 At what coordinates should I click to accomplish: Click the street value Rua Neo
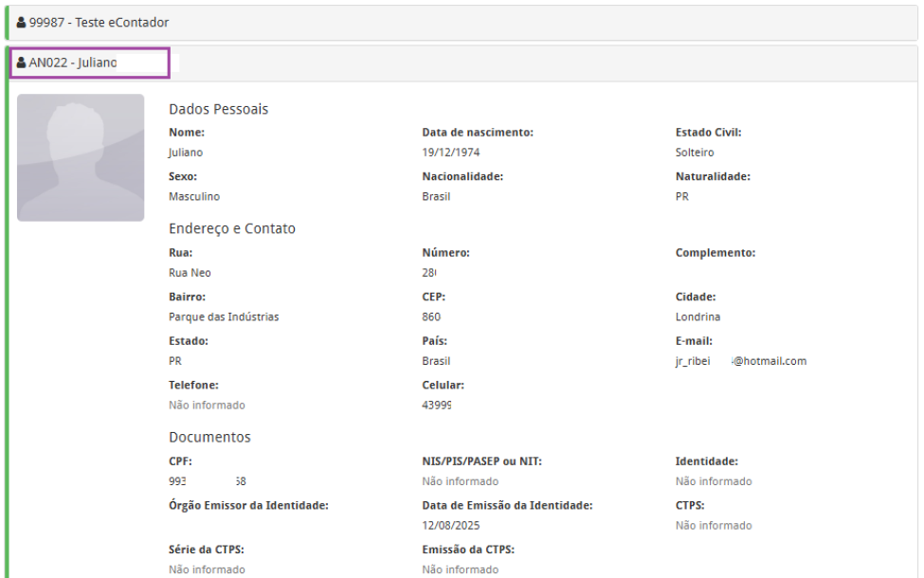point(190,273)
